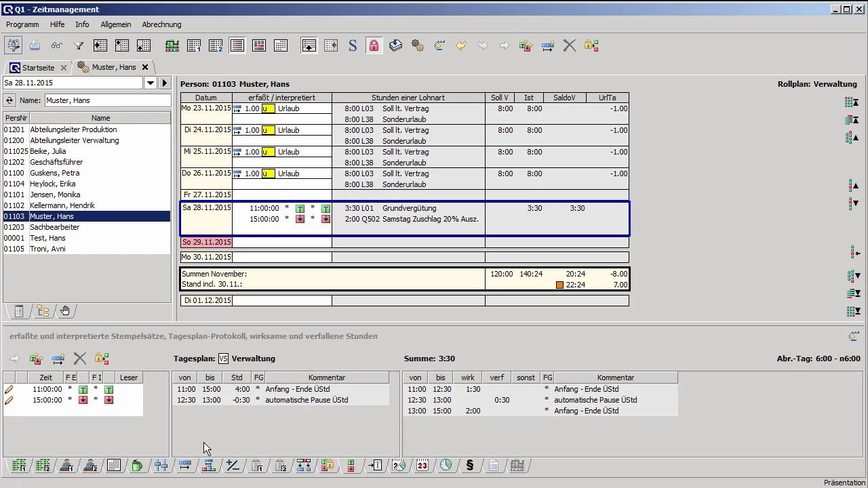Viewport: 868px width, 488px height.
Task: Open the Abrechnung menu
Action: [161, 24]
